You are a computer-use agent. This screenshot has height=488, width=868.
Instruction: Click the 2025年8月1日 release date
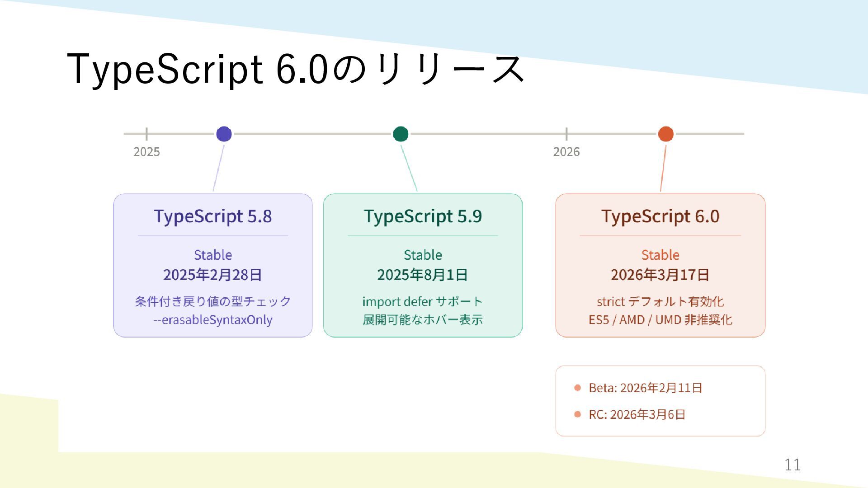click(423, 275)
